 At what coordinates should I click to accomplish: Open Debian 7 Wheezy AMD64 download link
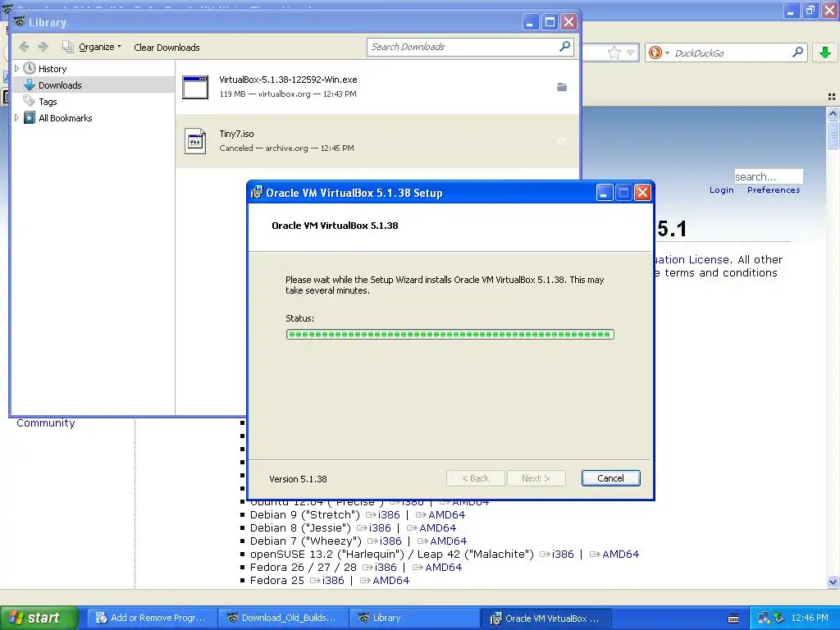tap(448, 541)
